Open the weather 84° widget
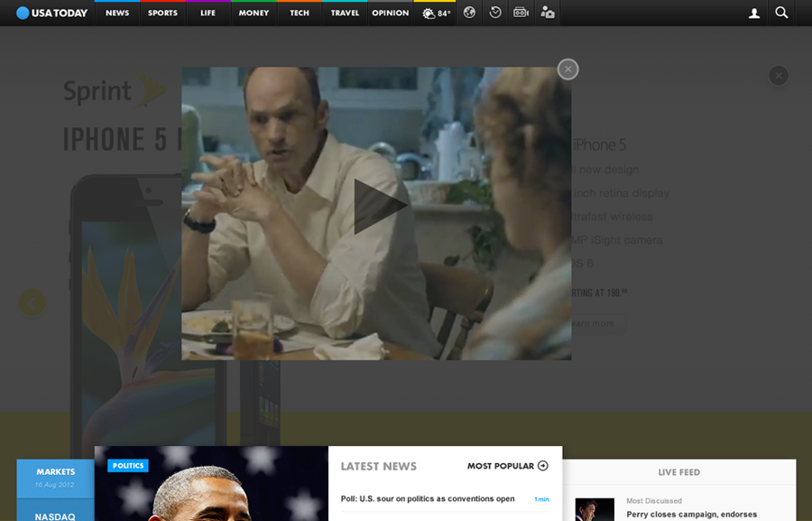The height and width of the screenshot is (521, 812). [435, 13]
